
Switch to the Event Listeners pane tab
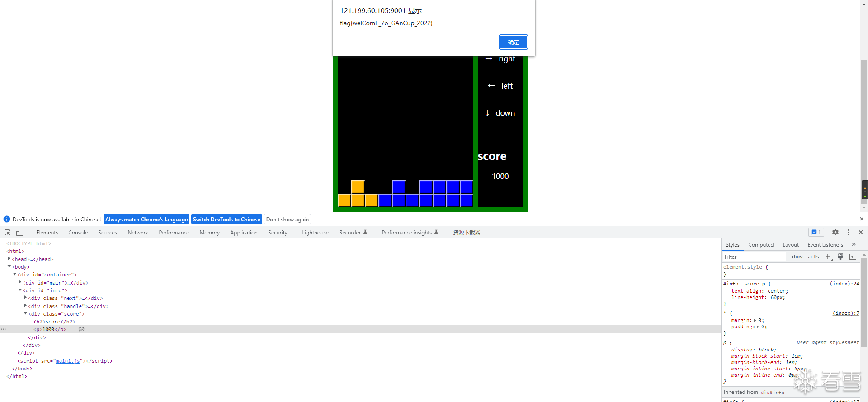coord(825,244)
